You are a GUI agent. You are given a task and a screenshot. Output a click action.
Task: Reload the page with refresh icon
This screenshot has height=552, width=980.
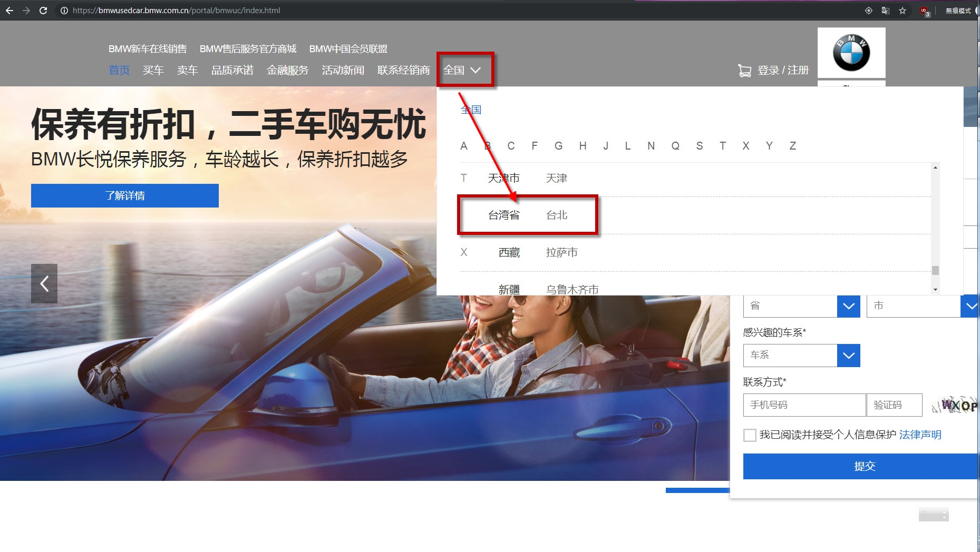pos(43,11)
